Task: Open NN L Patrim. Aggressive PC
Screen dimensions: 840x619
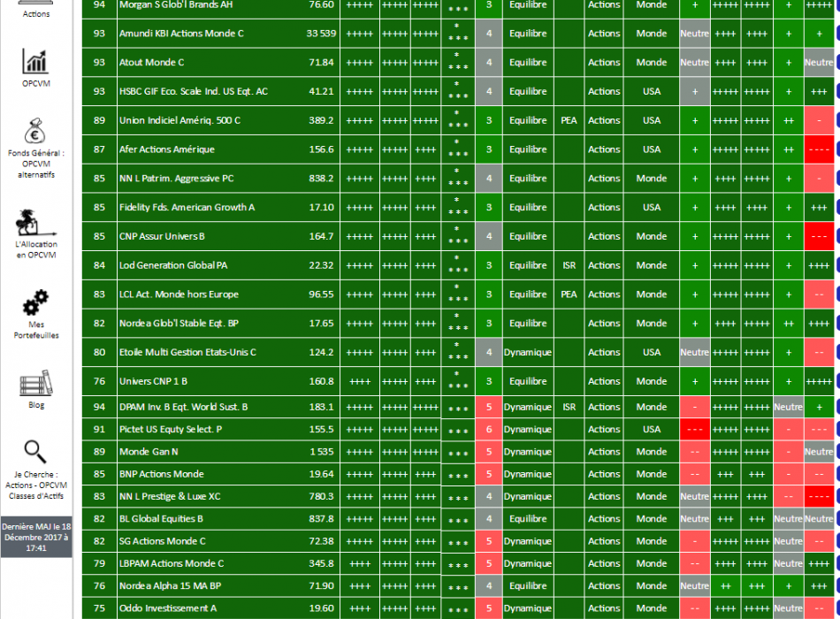Action: (x=176, y=178)
